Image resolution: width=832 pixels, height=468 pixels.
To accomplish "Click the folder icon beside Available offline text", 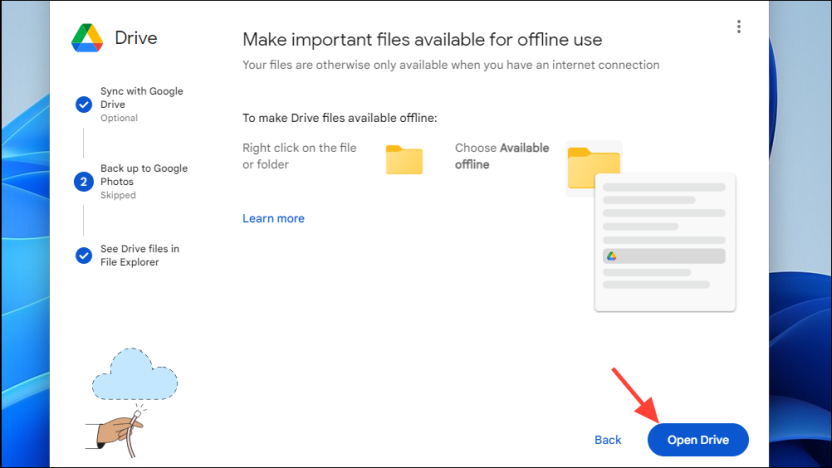I will coord(593,168).
